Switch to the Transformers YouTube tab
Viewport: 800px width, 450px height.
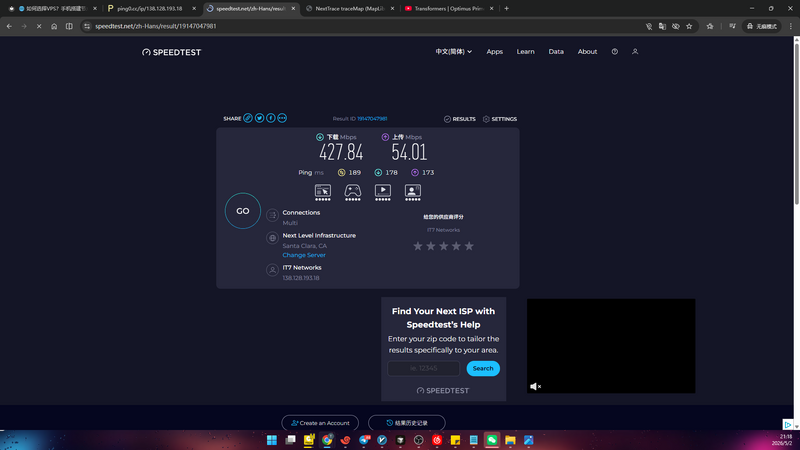pyautogui.click(x=449, y=9)
